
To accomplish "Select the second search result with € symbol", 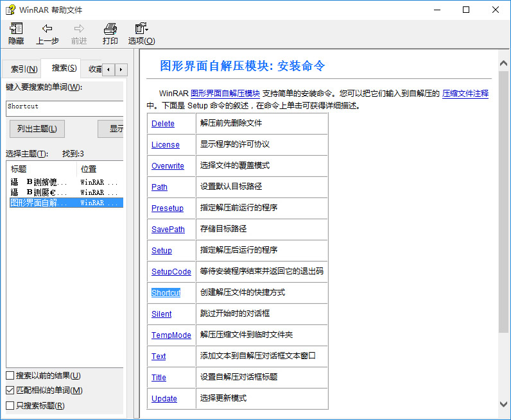I will (x=67, y=192).
